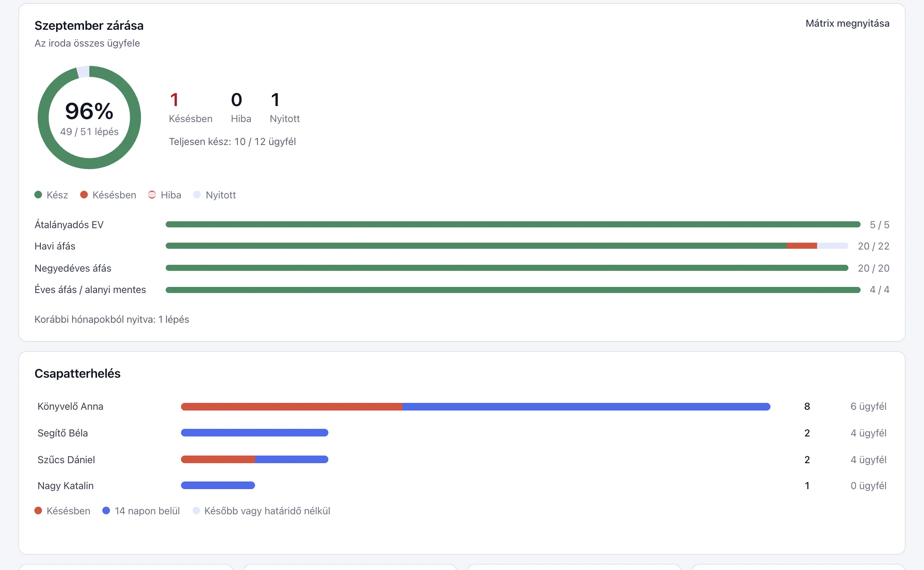The image size is (924, 570).
Task: Click the 96% donut progress chart
Action: [x=89, y=118]
